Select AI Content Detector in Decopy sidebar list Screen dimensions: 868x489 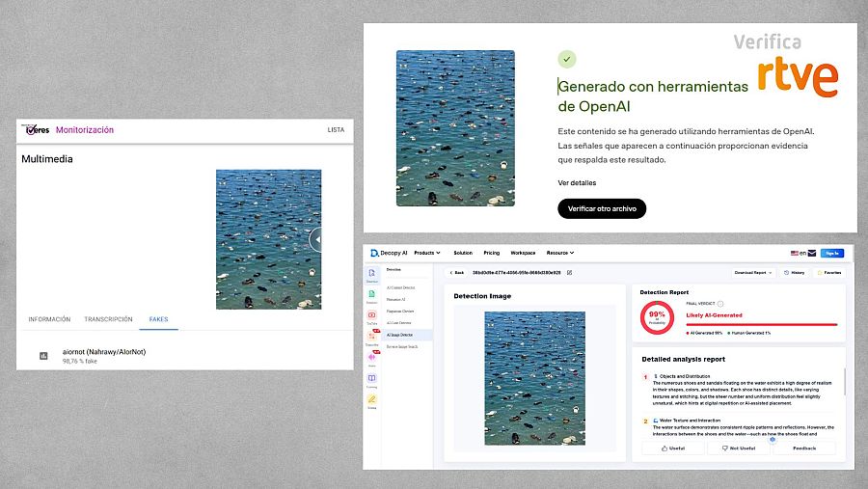click(401, 288)
